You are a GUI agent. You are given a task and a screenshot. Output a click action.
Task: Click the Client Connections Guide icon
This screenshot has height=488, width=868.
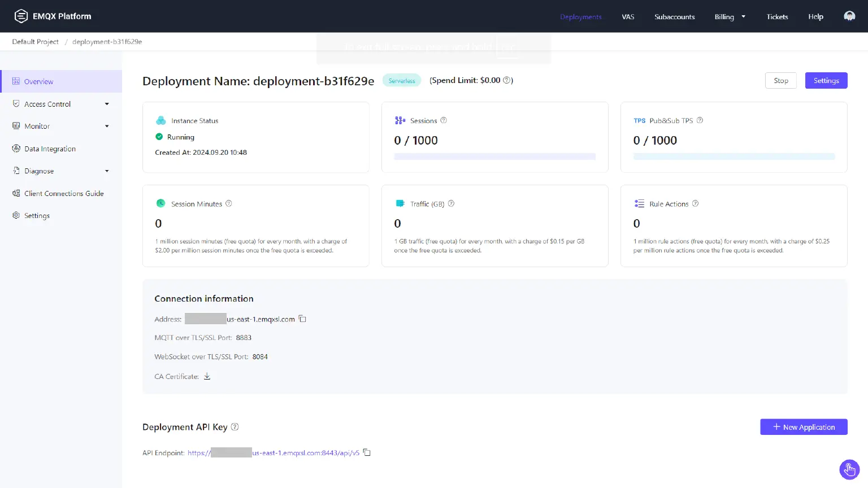[16, 193]
